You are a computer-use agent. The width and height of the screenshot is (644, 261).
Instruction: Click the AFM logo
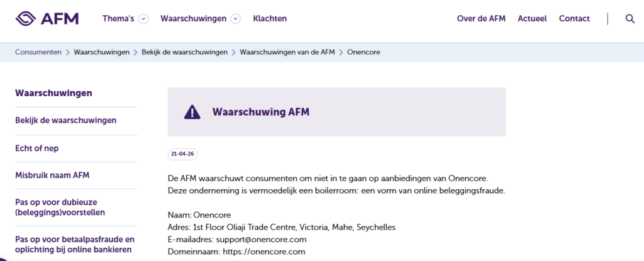(x=47, y=18)
